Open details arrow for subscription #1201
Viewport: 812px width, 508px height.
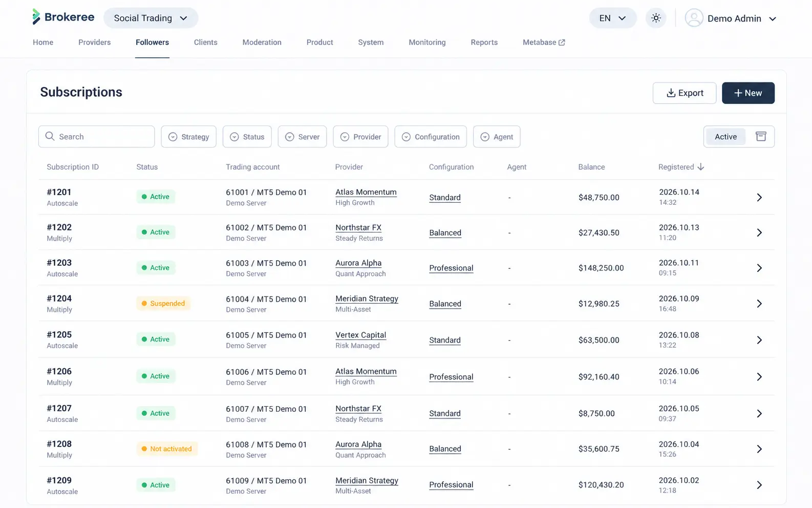click(759, 198)
